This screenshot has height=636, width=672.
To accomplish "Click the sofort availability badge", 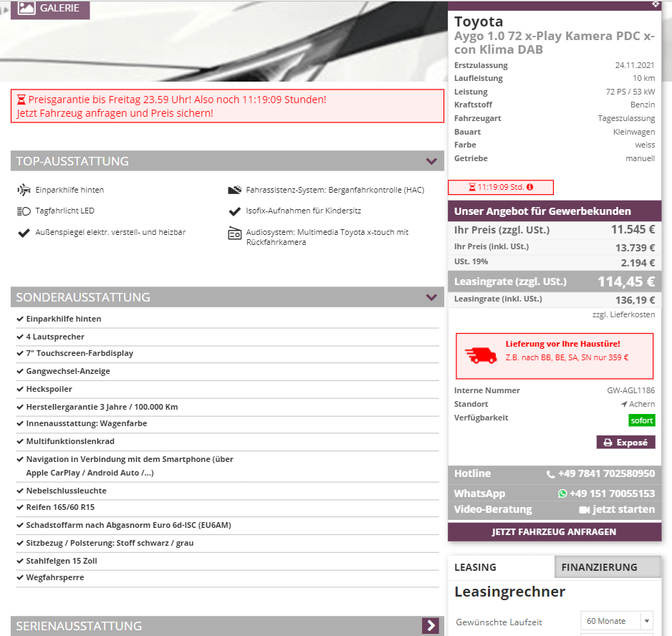I will click(x=642, y=420).
